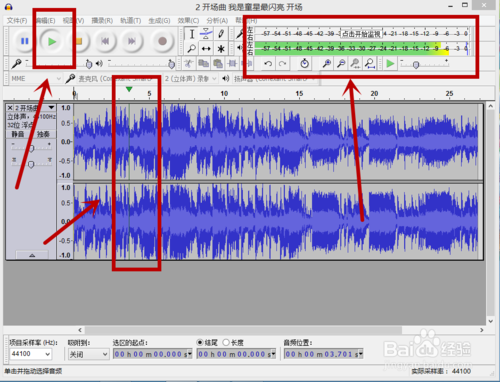This screenshot has height=382, width=500.
Task: Click the Zoom Out magnifier icon
Action: click(x=341, y=63)
